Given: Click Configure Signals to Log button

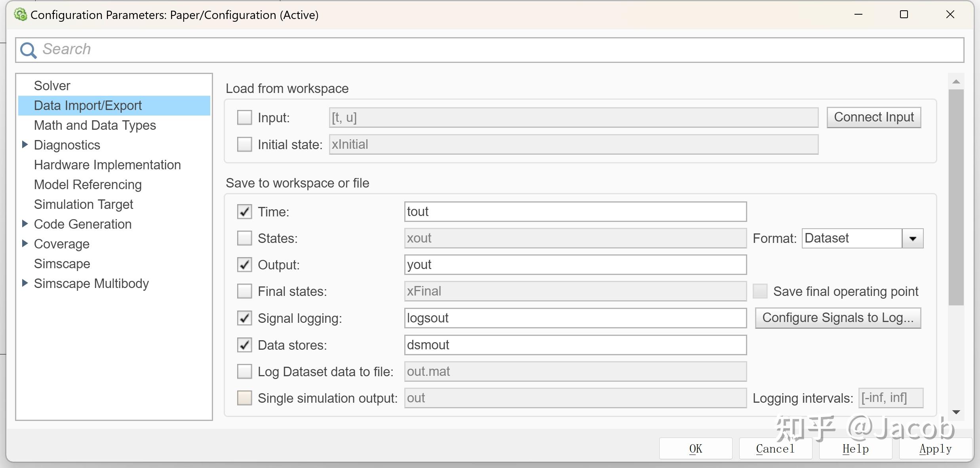Looking at the screenshot, I should pyautogui.click(x=837, y=318).
